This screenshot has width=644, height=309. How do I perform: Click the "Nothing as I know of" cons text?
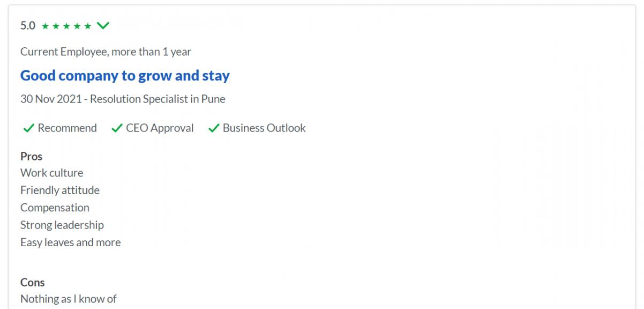[x=69, y=299]
